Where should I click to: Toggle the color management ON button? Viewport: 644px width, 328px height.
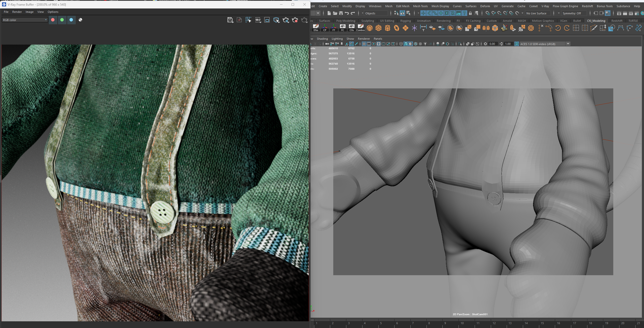click(x=516, y=44)
